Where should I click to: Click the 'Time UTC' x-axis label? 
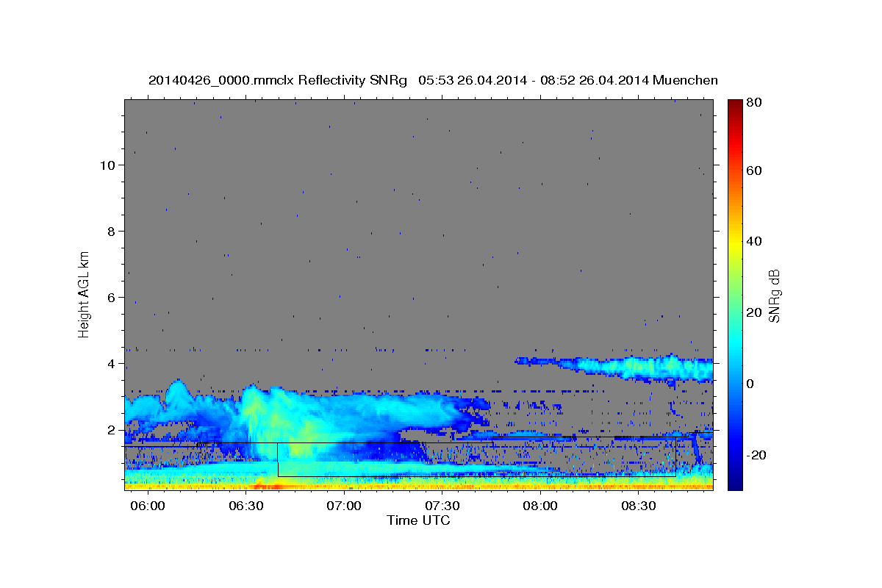418,520
